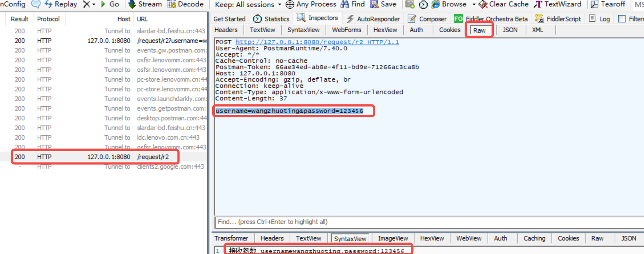Select request inspector TextView tab
Viewport: 644px width, 254px height.
click(x=262, y=30)
